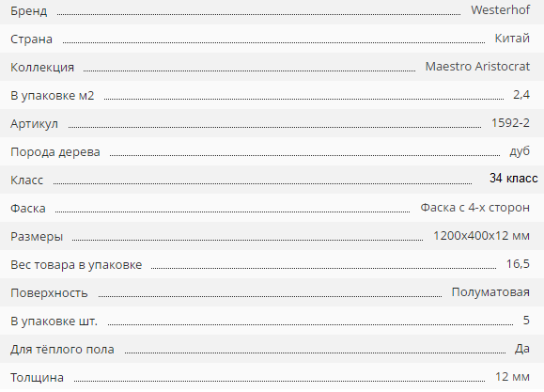Click the 2,4 pack area value
544x392 pixels.
(521, 94)
